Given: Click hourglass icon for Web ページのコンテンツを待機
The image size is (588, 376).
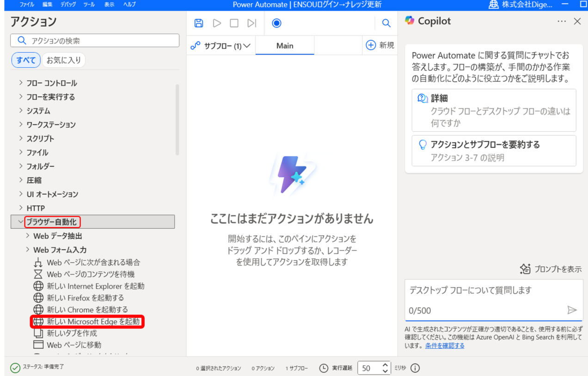Looking at the screenshot, I should click(x=38, y=274).
